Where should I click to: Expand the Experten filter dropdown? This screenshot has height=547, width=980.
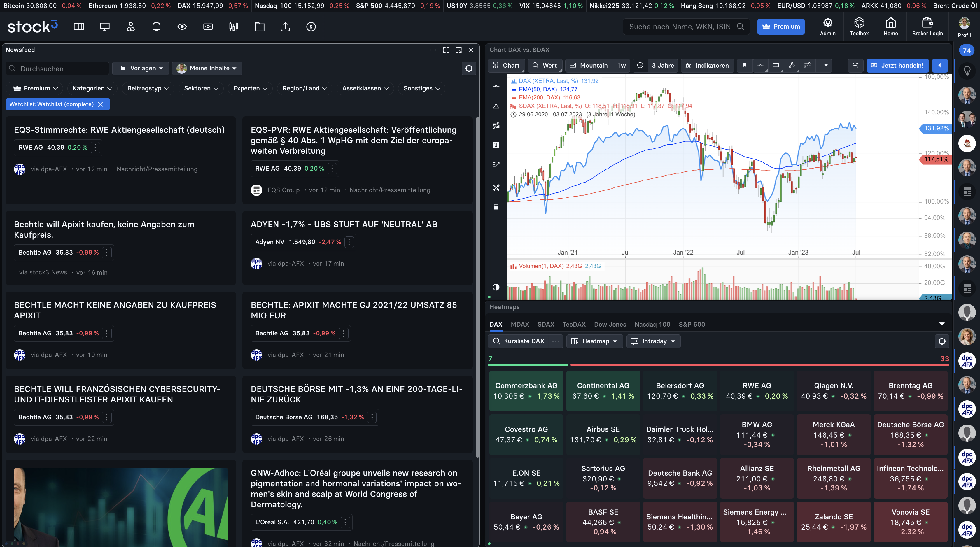click(250, 88)
